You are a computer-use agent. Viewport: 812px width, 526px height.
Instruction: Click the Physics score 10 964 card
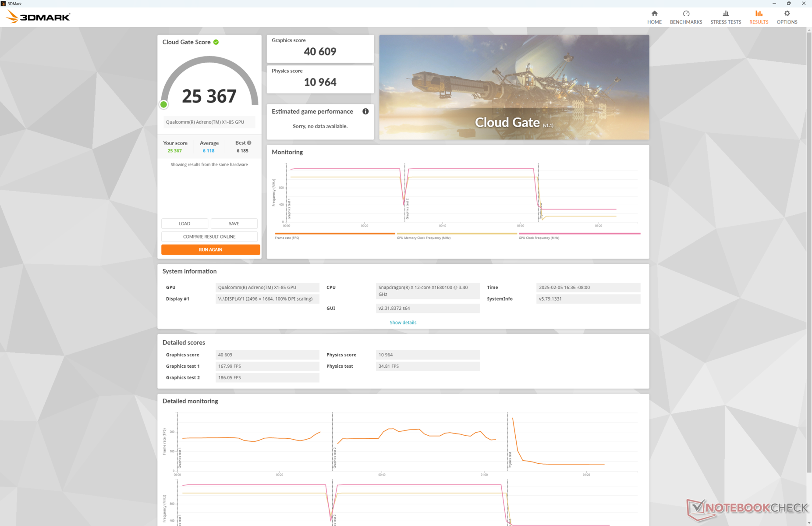coord(320,79)
